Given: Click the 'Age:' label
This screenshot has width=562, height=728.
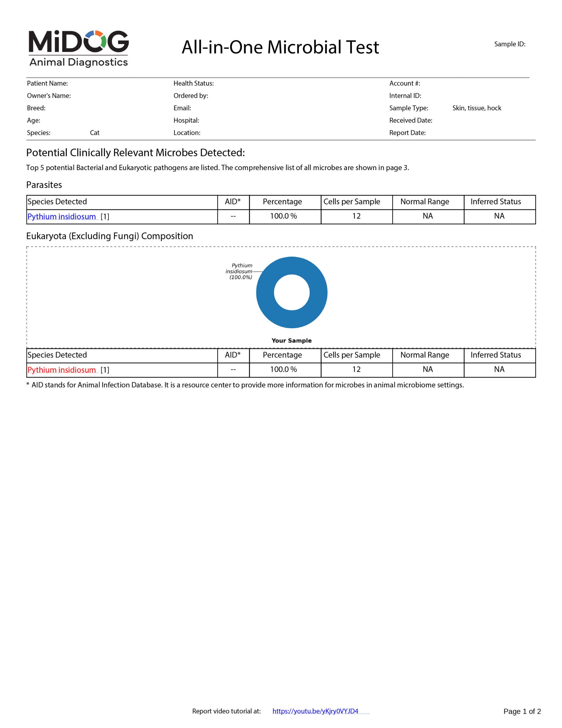Looking at the screenshot, I should tap(34, 120).
